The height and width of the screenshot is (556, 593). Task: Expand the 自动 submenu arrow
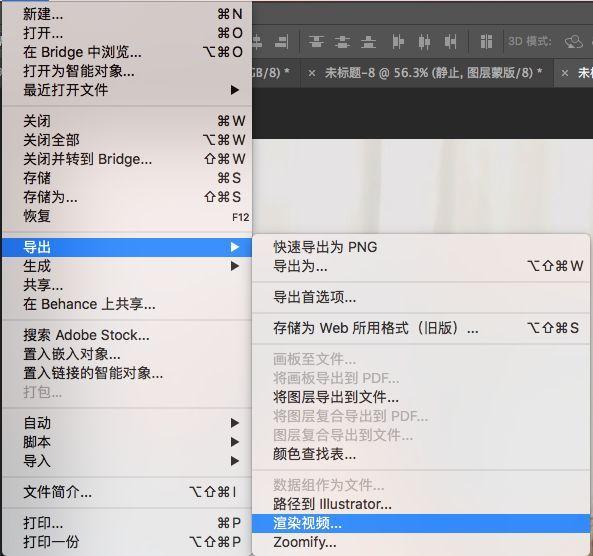[x=235, y=423]
